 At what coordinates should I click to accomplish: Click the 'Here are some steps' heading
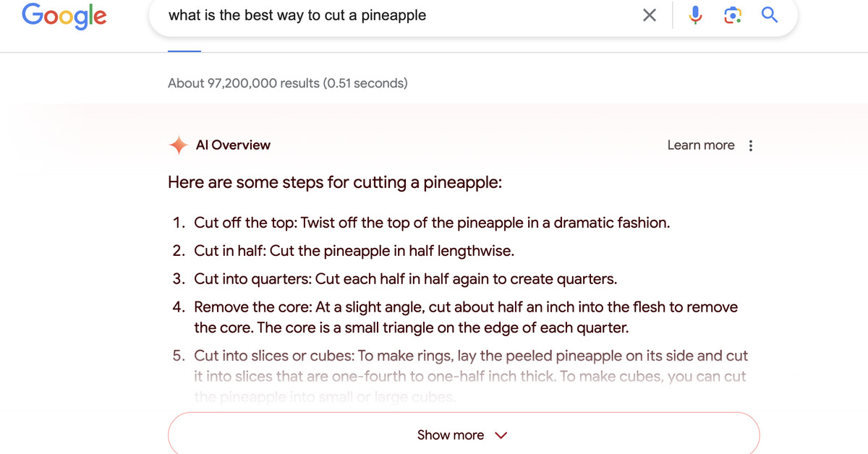click(x=334, y=183)
